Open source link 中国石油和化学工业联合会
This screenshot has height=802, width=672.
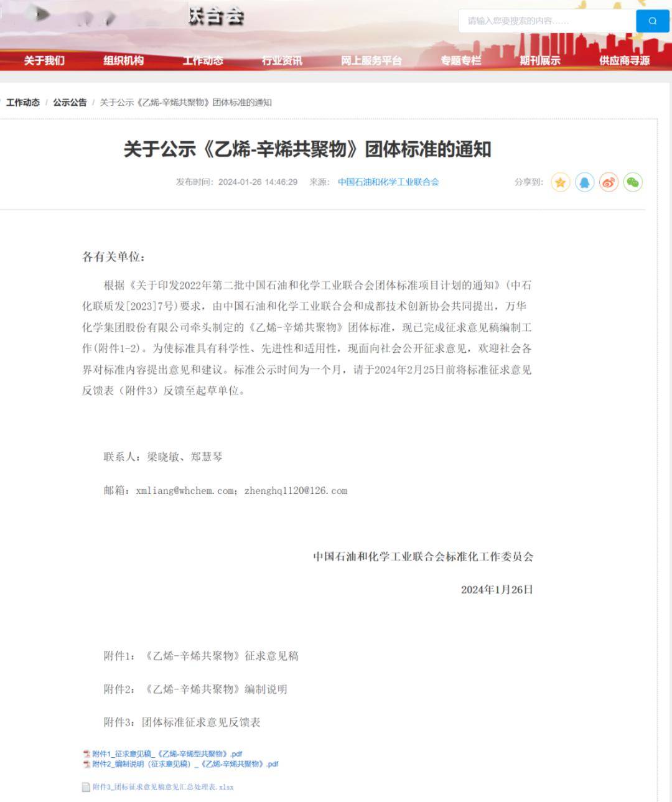click(388, 182)
